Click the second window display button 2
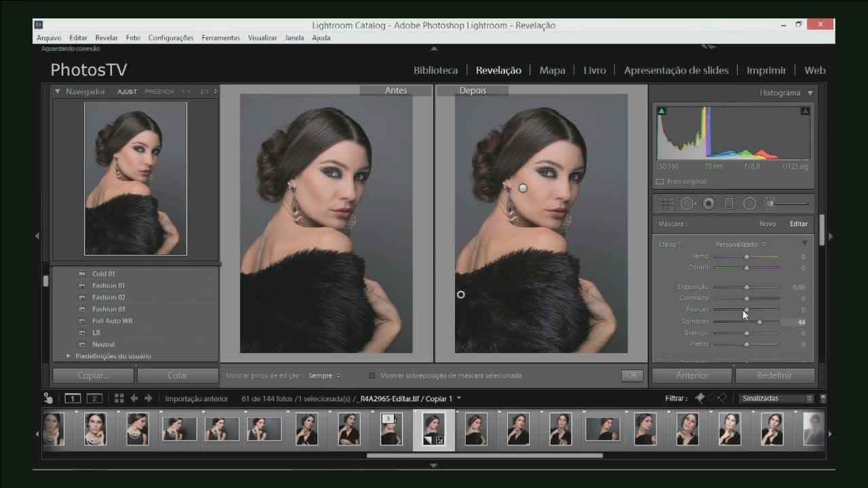This screenshot has width=868, height=488. tap(94, 399)
